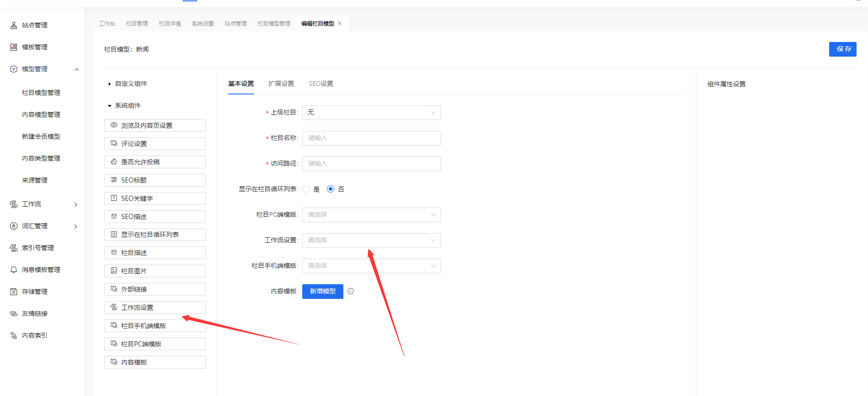Click the 站点管理 sidebar icon
This screenshot has width=868, height=396.
14,26
